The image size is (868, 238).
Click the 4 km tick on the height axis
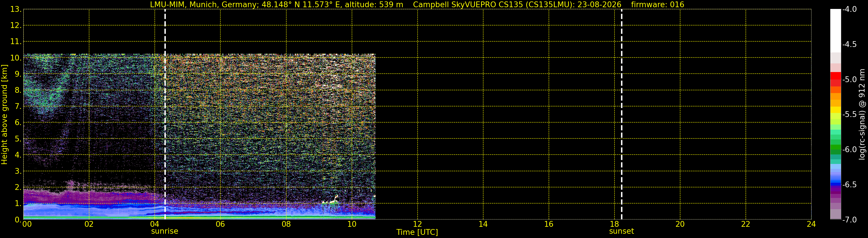tap(18, 155)
